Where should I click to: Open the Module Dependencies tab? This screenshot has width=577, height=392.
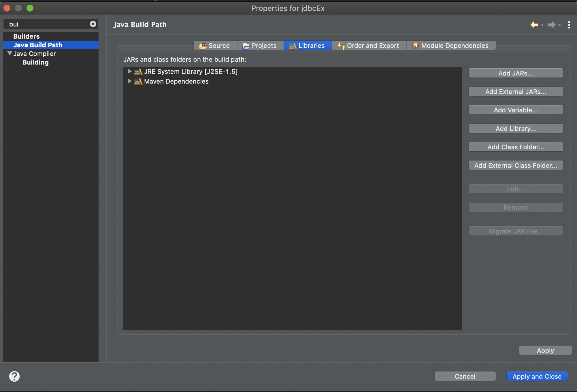click(450, 46)
